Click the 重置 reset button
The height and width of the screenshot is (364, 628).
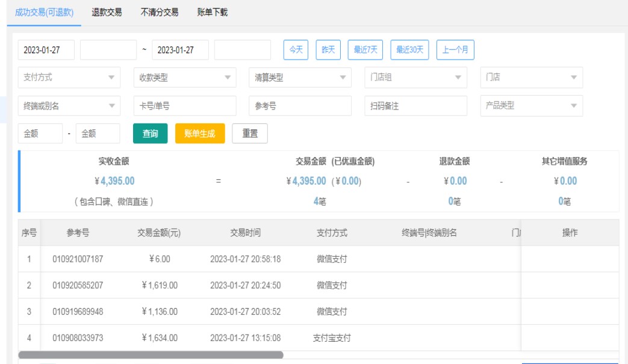pos(250,134)
